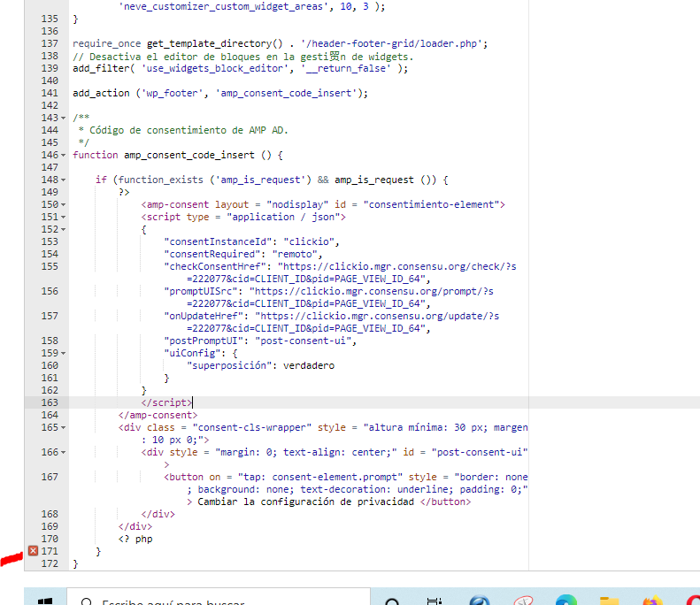Click 'function_exists' on line 148
The image size is (700, 605).
tap(161, 180)
